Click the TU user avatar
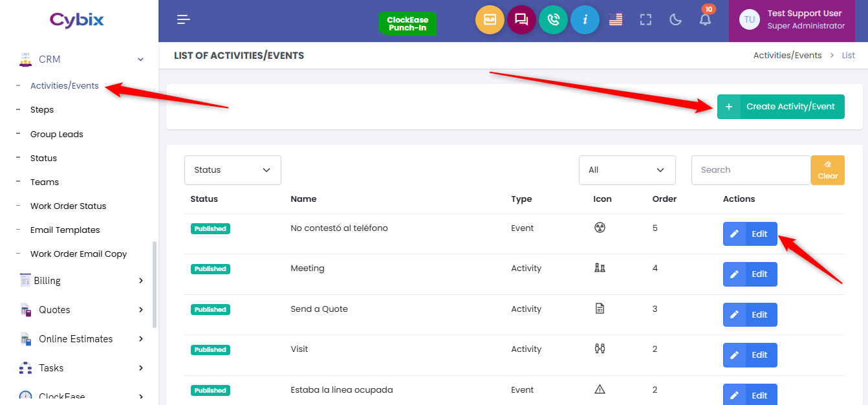868x405 pixels. click(x=750, y=19)
